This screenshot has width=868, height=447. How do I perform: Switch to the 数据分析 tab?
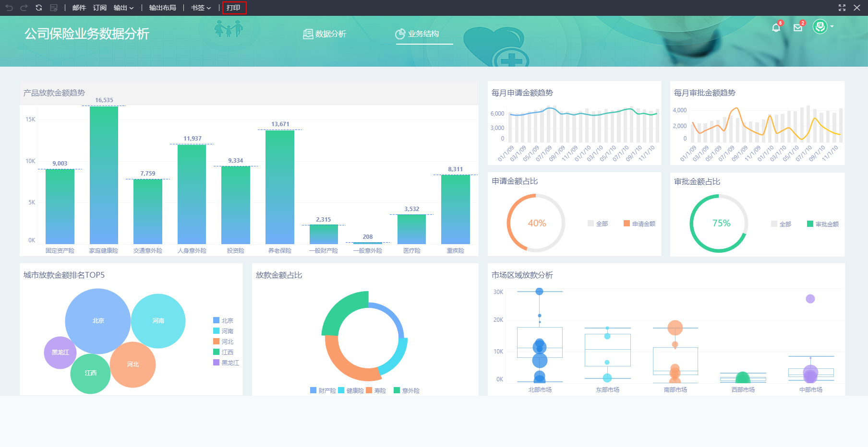tap(325, 34)
